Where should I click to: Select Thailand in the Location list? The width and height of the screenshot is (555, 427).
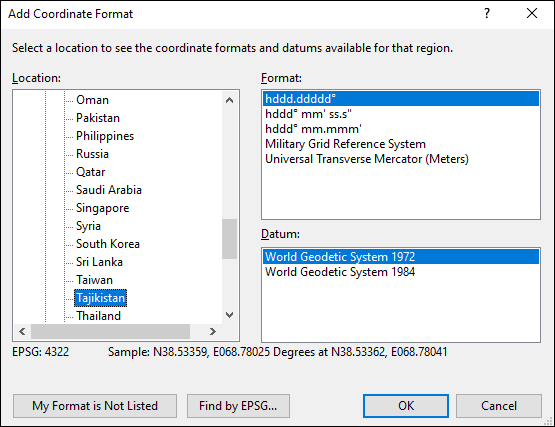coord(98,316)
